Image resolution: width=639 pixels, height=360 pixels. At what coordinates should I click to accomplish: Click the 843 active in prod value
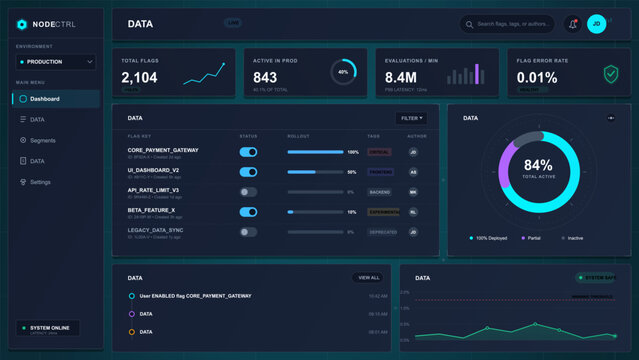tap(265, 77)
